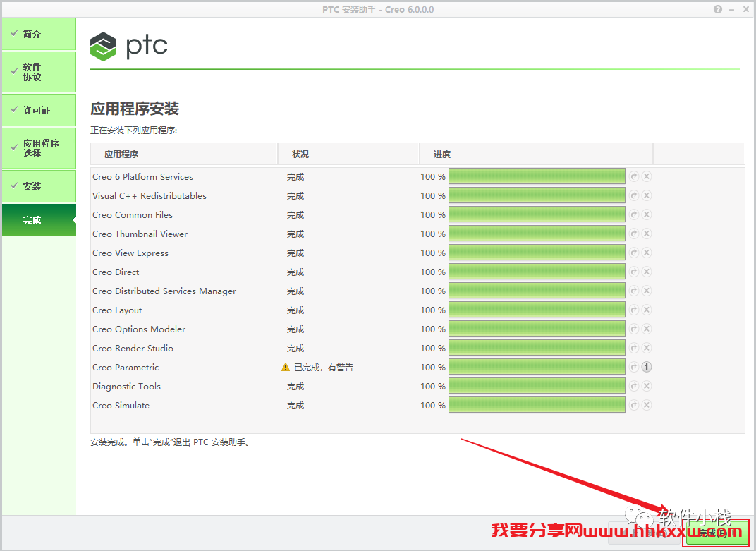Click cancel X icon for Creo Render Studio
Viewport: 756px width, 551px height.
(x=647, y=348)
